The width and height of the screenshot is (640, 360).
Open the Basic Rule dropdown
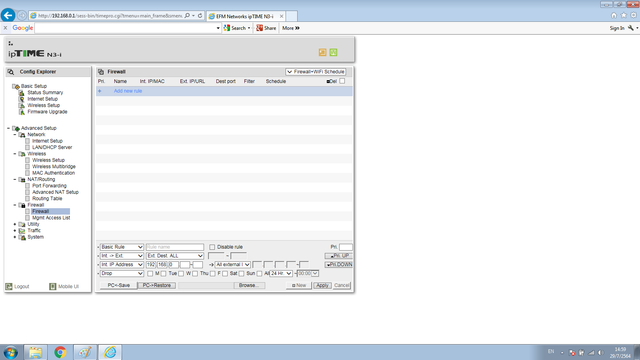[x=122, y=247]
